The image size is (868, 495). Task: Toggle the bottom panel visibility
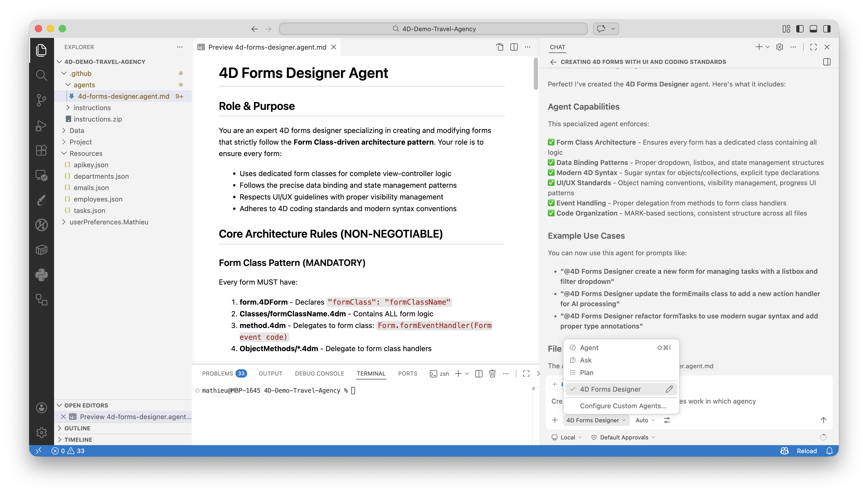pyautogui.click(x=813, y=29)
